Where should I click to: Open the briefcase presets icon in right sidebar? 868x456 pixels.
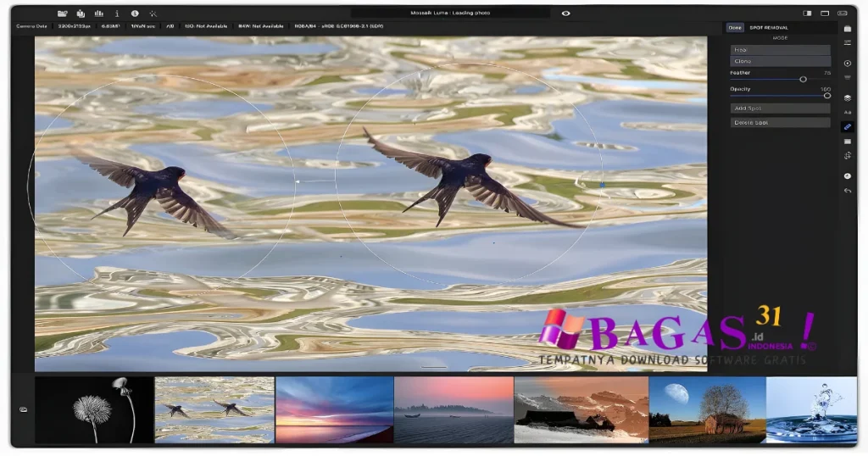(x=848, y=28)
